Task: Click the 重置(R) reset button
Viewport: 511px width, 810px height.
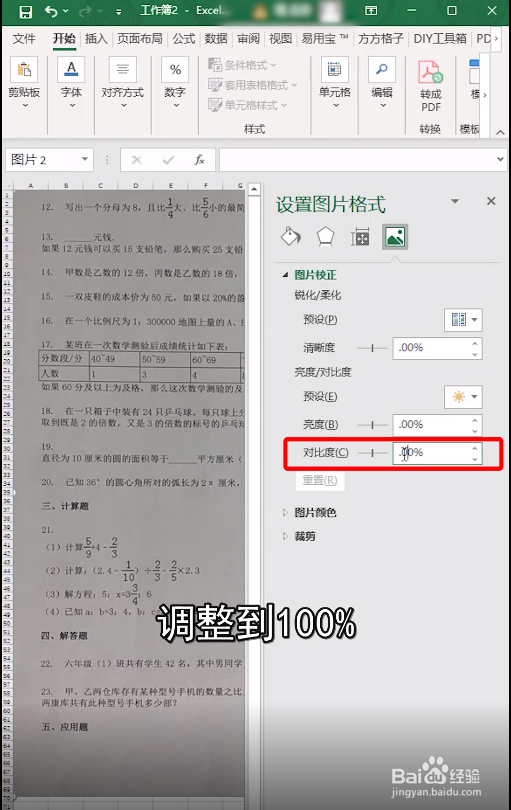Action: click(x=320, y=480)
